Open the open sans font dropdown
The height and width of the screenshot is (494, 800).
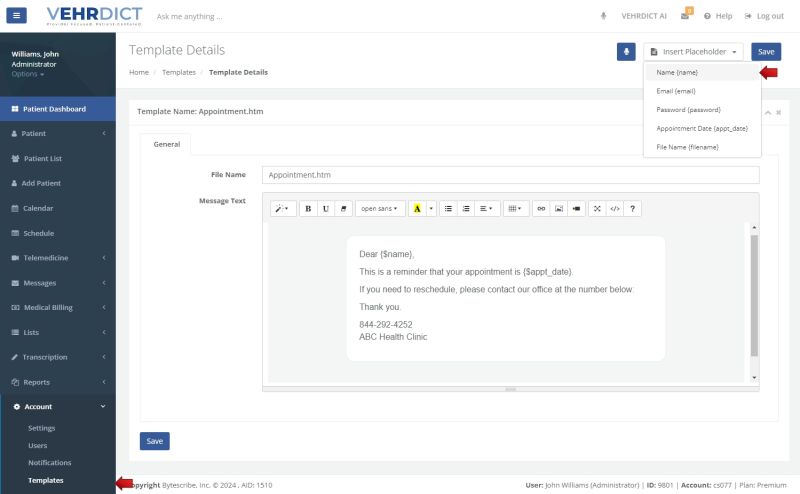379,209
